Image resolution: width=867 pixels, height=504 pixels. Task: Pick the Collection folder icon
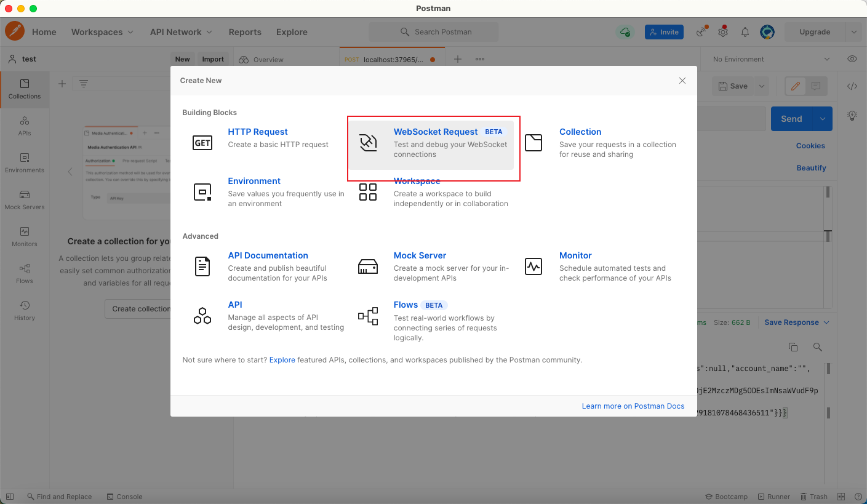tap(533, 143)
